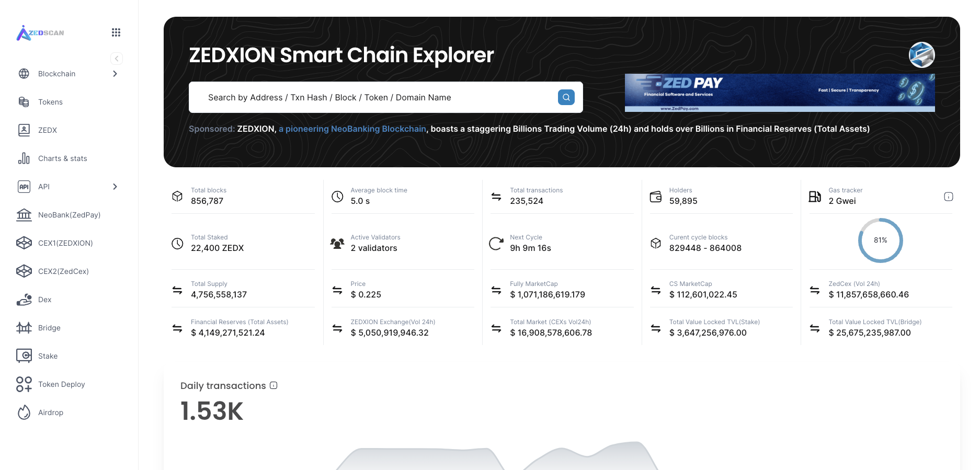
Task: Click Total Supply value 4,756,558,137
Action: point(219,295)
